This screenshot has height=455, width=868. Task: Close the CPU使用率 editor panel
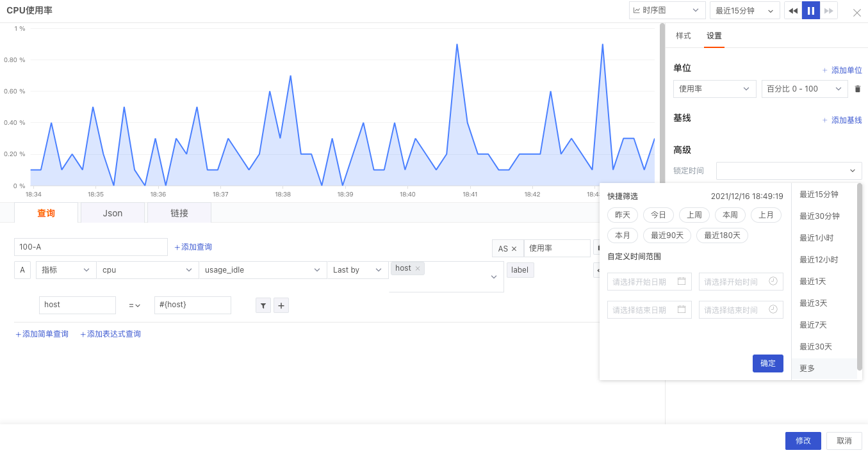pos(857,12)
